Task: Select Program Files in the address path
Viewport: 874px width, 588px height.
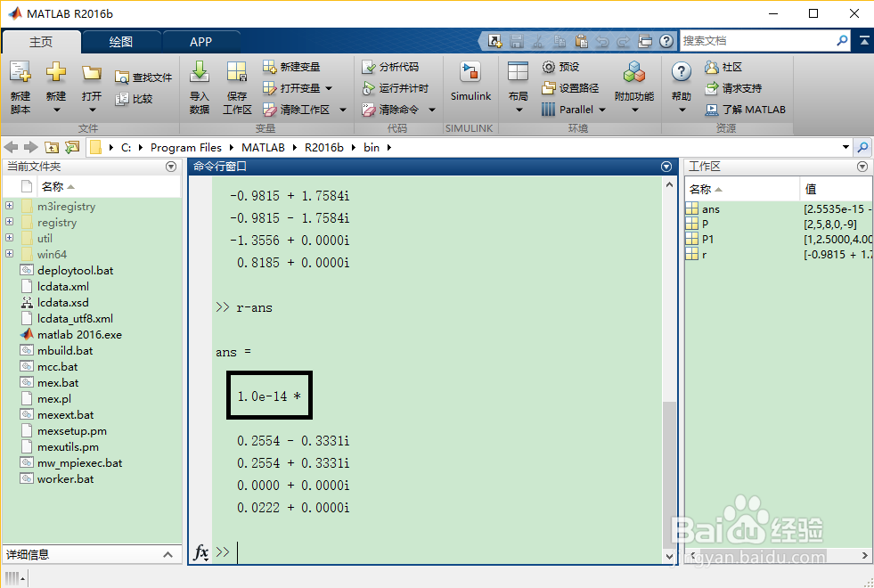Action: click(x=185, y=147)
